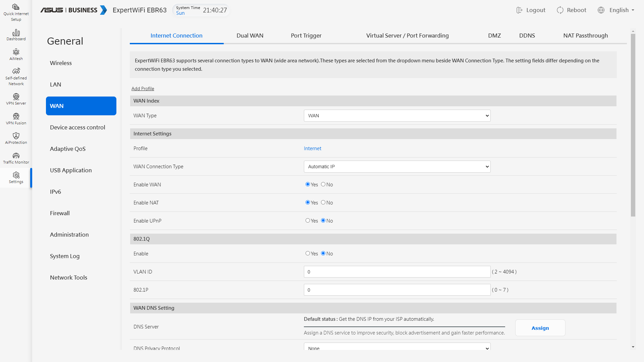Open the WAN Type dropdown

(397, 116)
